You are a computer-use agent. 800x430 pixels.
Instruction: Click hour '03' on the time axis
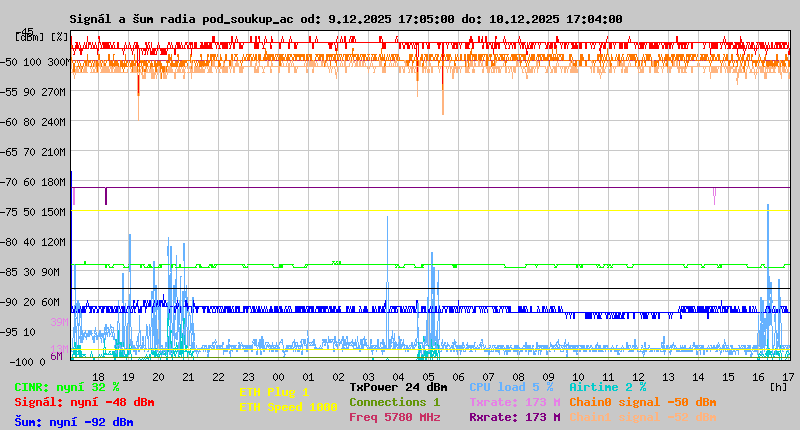368,377
